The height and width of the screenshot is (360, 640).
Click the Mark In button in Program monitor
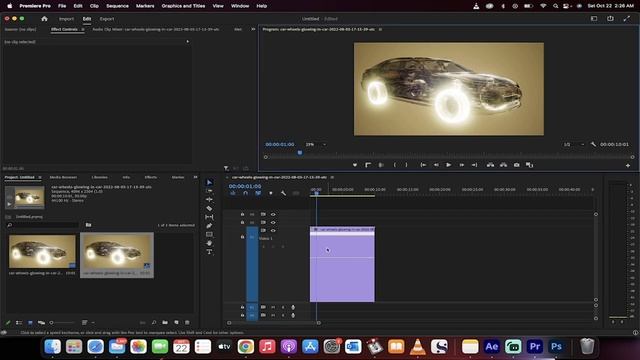click(x=394, y=165)
